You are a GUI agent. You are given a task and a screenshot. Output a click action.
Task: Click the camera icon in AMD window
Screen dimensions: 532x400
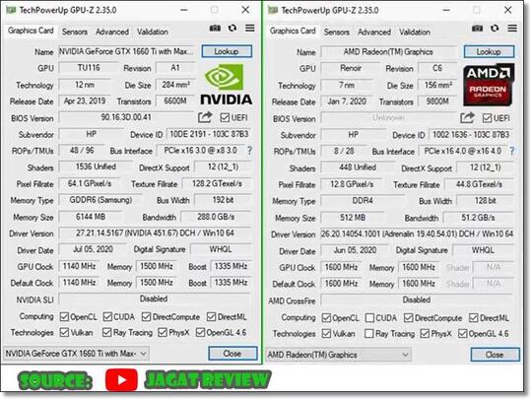click(477, 29)
